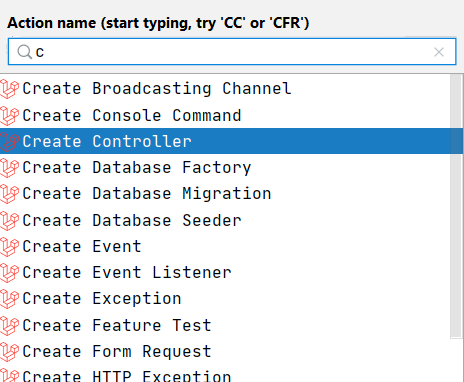Click the action list vertical scrollbar
The height and width of the screenshot is (382, 464).
click(x=456, y=206)
